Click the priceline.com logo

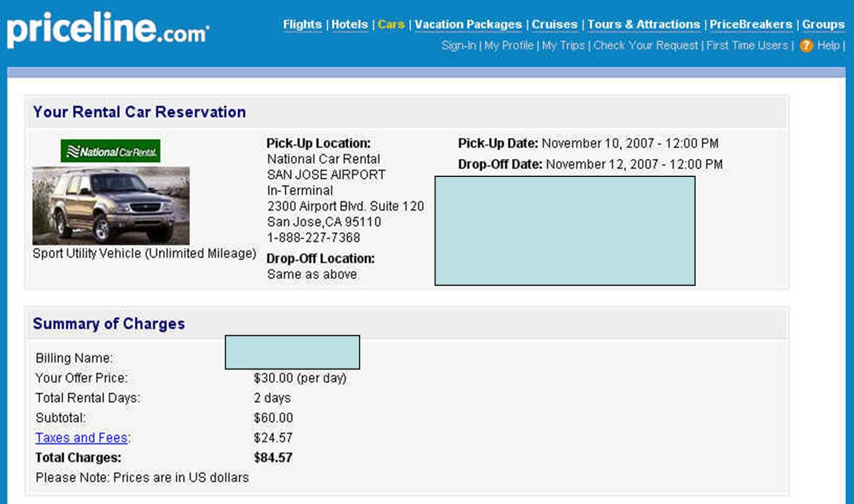pos(108,29)
